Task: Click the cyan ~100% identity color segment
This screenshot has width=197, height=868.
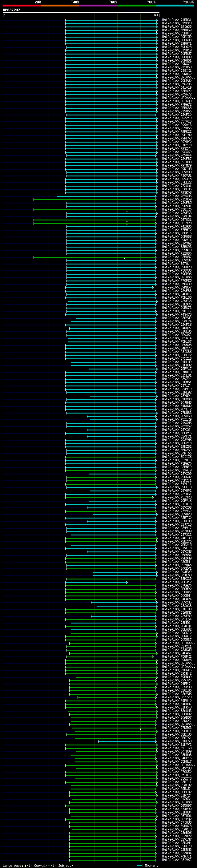Action: click(x=175, y=6)
